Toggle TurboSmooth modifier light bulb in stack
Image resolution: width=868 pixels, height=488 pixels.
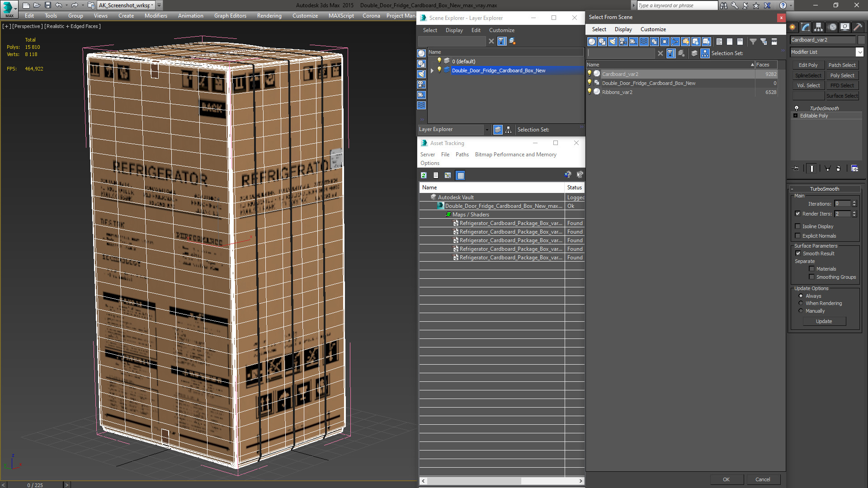click(797, 108)
